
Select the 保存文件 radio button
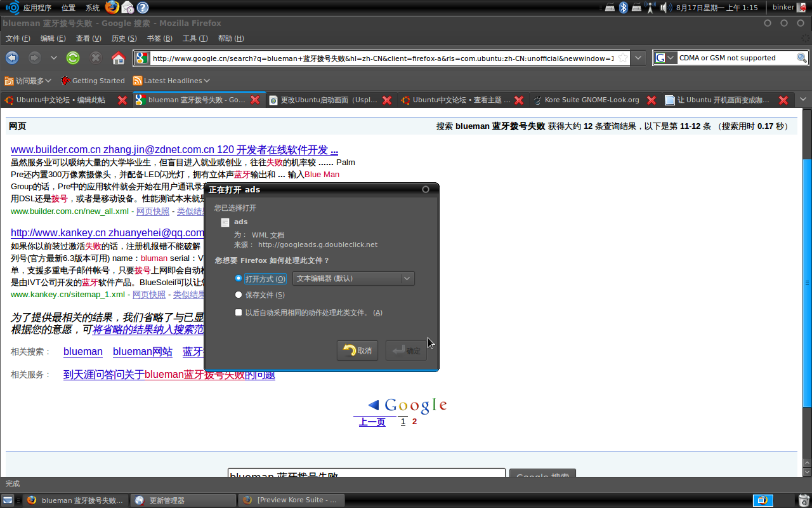(x=239, y=295)
